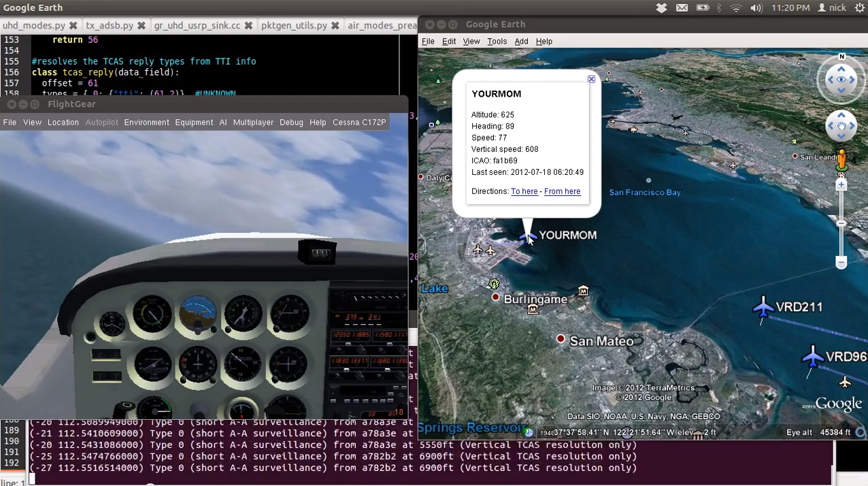Open FlightGear Equipment menu
The width and height of the screenshot is (868, 486).
click(194, 123)
